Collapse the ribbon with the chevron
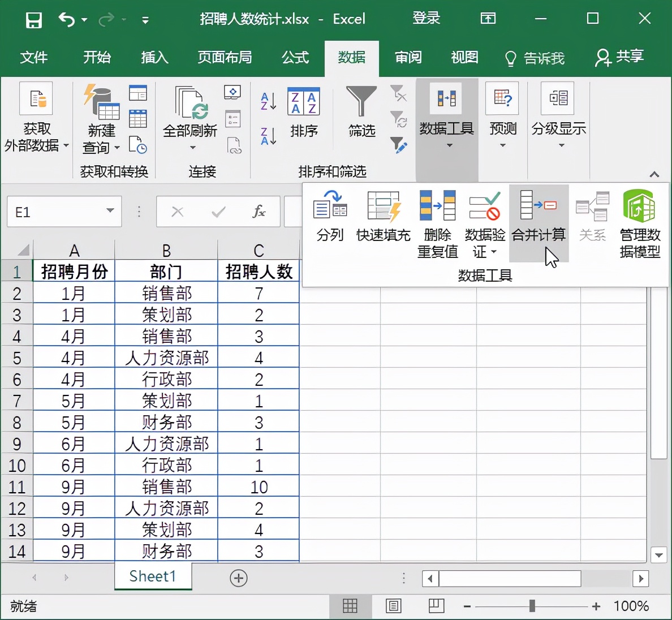The width and height of the screenshot is (672, 620). pyautogui.click(x=654, y=174)
